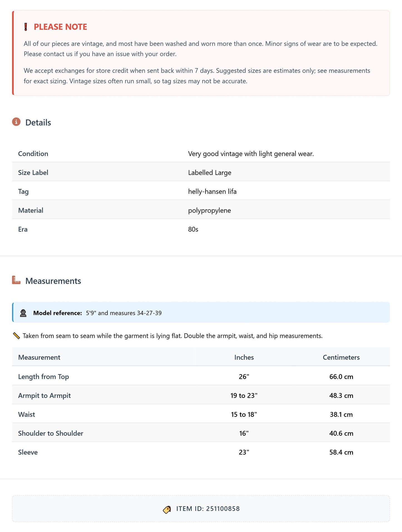Click the red exclamation mark icon
The image size is (402, 532).
(x=26, y=27)
